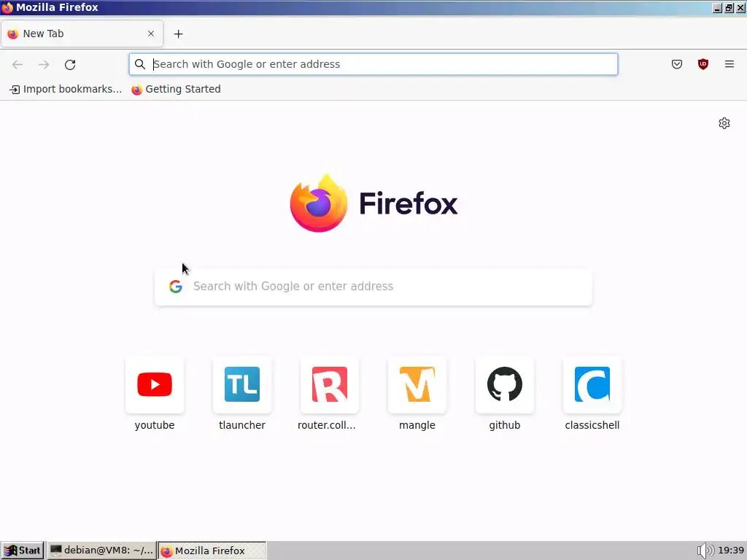This screenshot has width=747, height=560.
Task: Open the router.coll... shortcut tile
Action: pyautogui.click(x=330, y=384)
